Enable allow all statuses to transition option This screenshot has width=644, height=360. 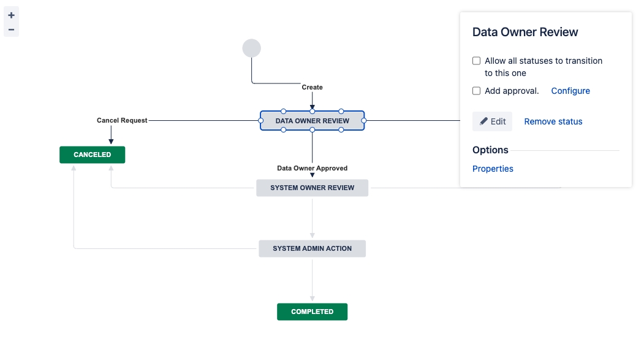(x=476, y=61)
